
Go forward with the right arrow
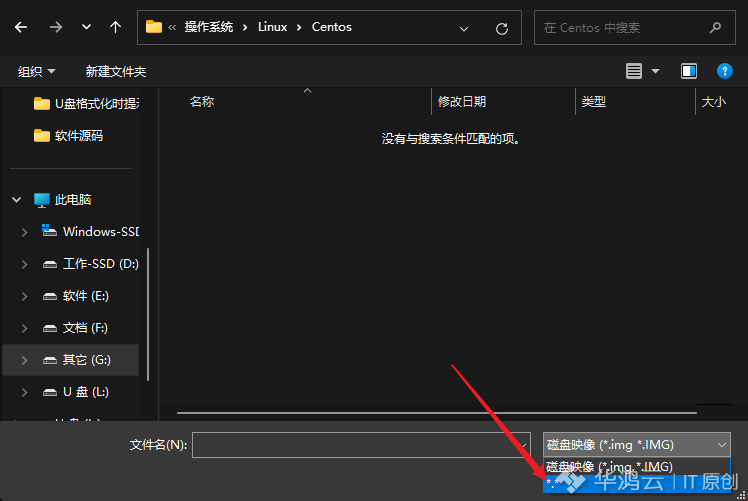tap(56, 27)
